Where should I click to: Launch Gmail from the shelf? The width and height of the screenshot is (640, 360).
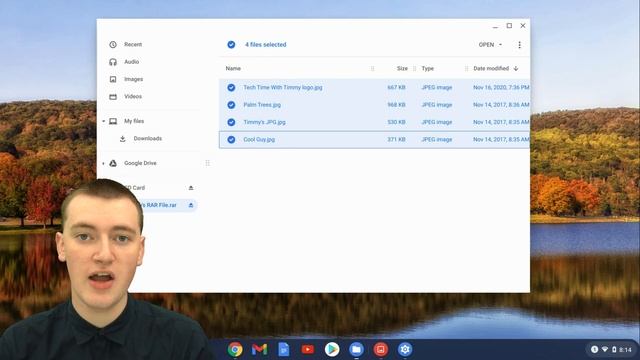259,349
